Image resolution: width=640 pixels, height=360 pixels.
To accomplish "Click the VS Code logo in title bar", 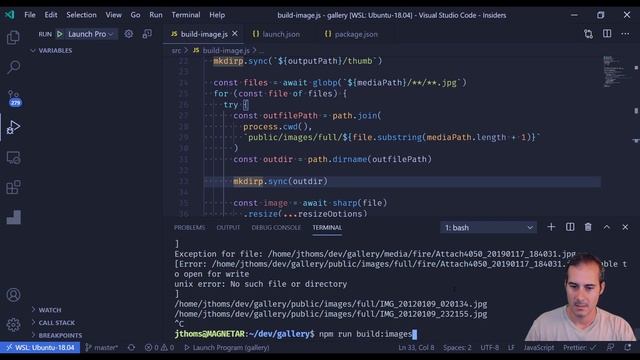I will point(9,15).
